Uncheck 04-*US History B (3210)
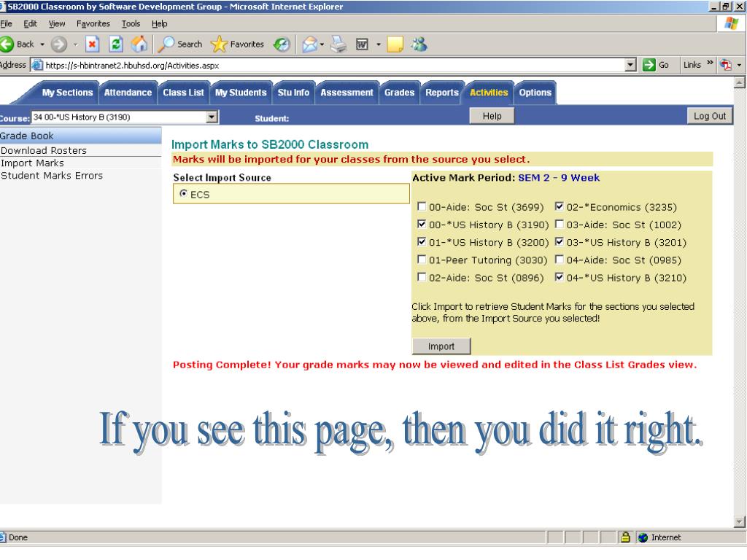The height and width of the screenshot is (560, 747). point(560,276)
